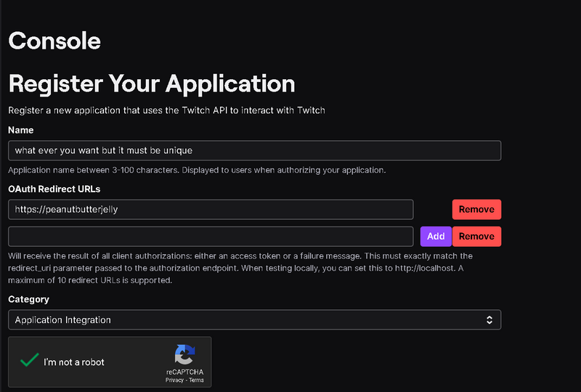Image resolution: width=581 pixels, height=392 pixels.
Task: Click into the application Name field
Action: (x=254, y=150)
